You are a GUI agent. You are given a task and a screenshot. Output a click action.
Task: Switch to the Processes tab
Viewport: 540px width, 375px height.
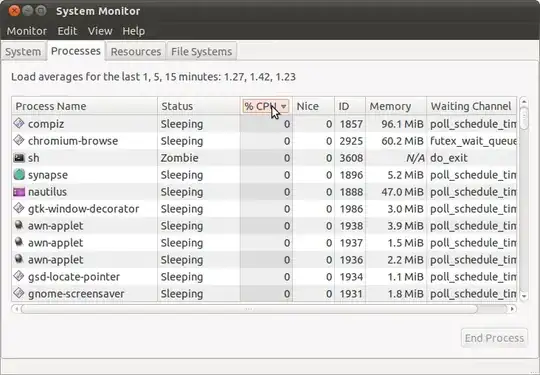76,51
